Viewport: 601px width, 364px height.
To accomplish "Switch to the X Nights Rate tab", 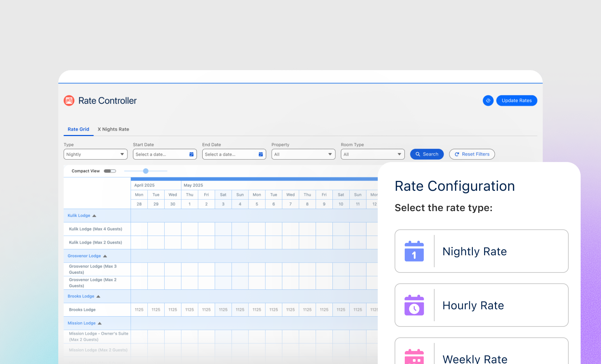I will 113,129.
